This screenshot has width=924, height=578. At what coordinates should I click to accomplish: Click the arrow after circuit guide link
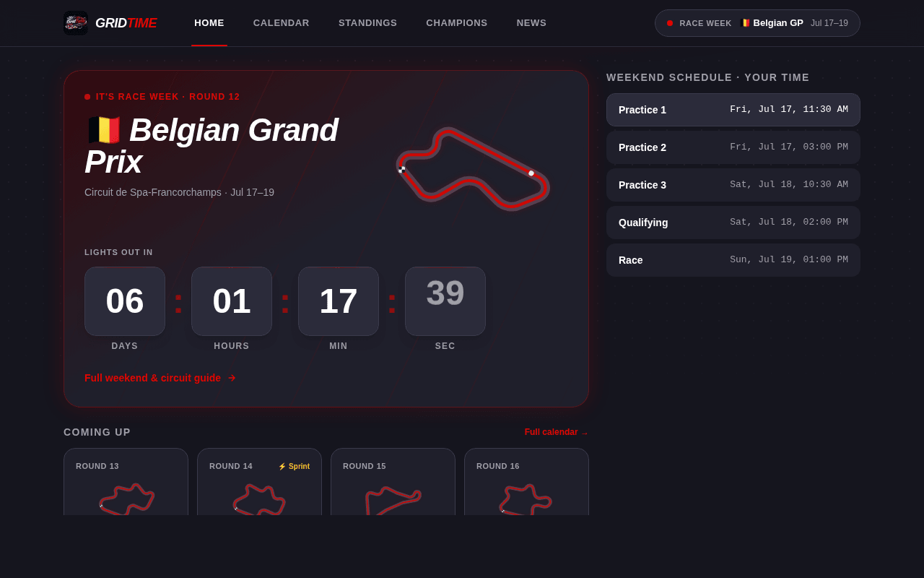(232, 378)
